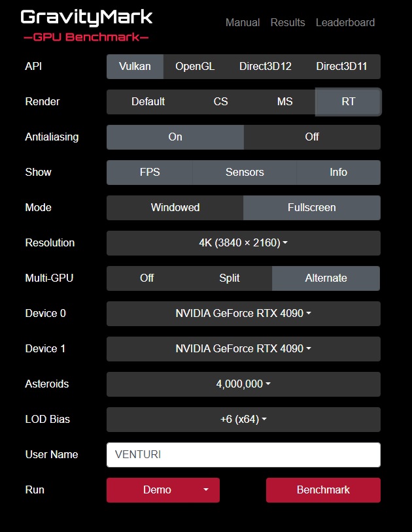Open the Manual page
412x532 pixels.
[x=242, y=22]
